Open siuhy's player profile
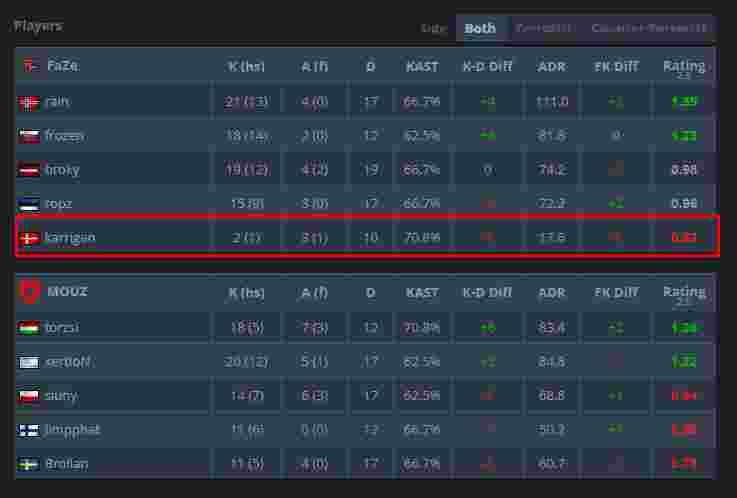Viewport: 737px width, 498px height. (61, 396)
